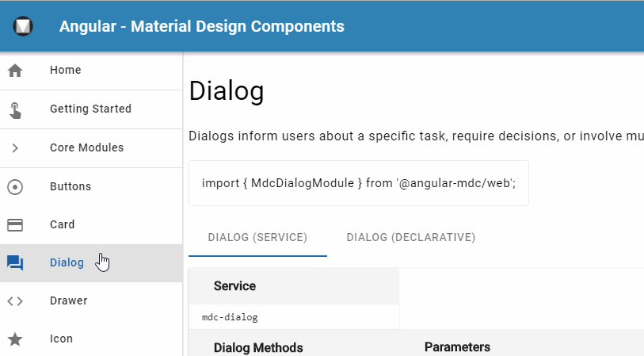The image size is (644, 356).
Task: Click the Angular - Material Design Components title
Action: 202,26
